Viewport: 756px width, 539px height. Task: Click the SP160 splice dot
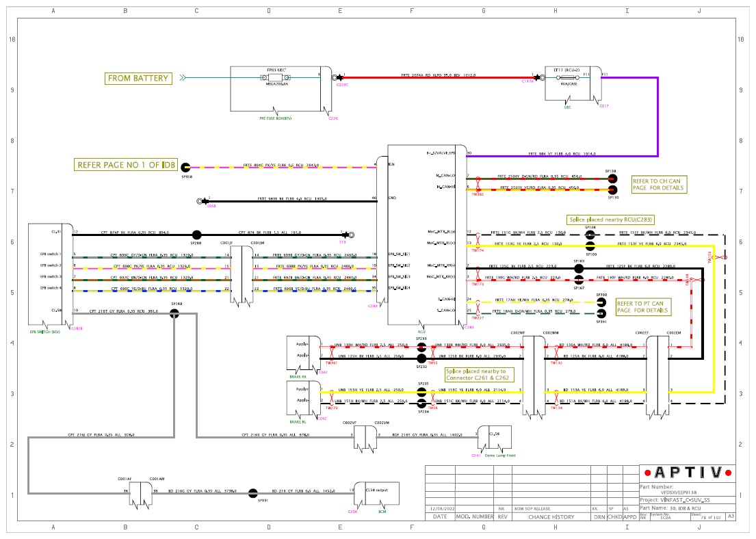coord(174,314)
